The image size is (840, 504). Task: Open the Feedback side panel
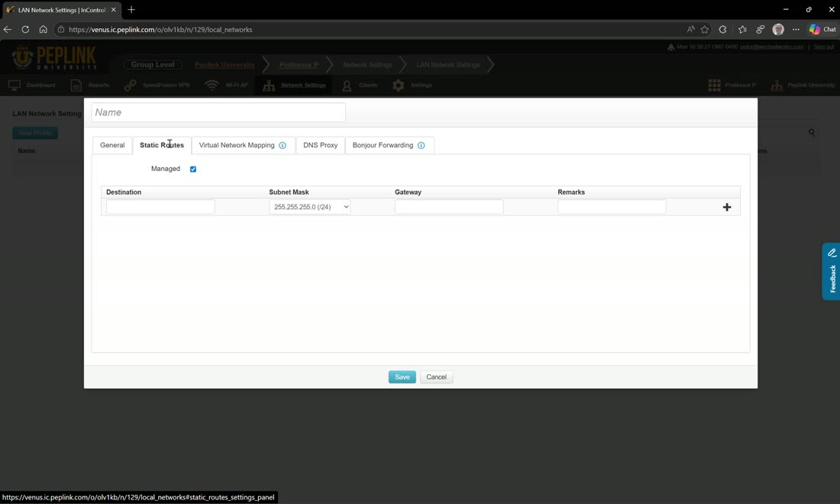(831, 272)
